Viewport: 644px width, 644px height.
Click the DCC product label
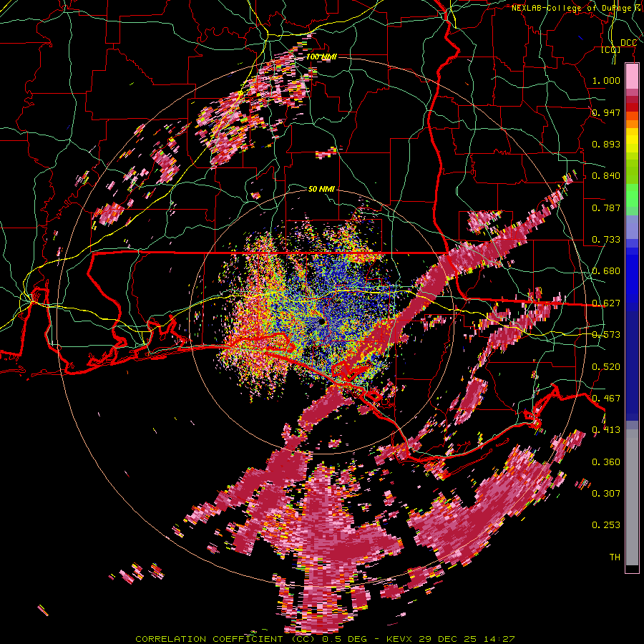[628, 43]
